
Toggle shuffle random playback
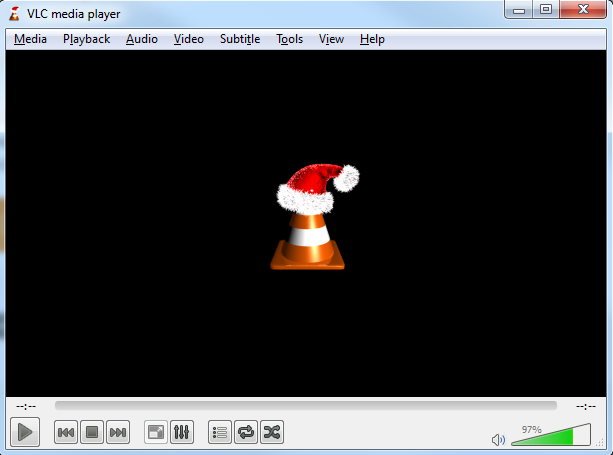click(272, 432)
